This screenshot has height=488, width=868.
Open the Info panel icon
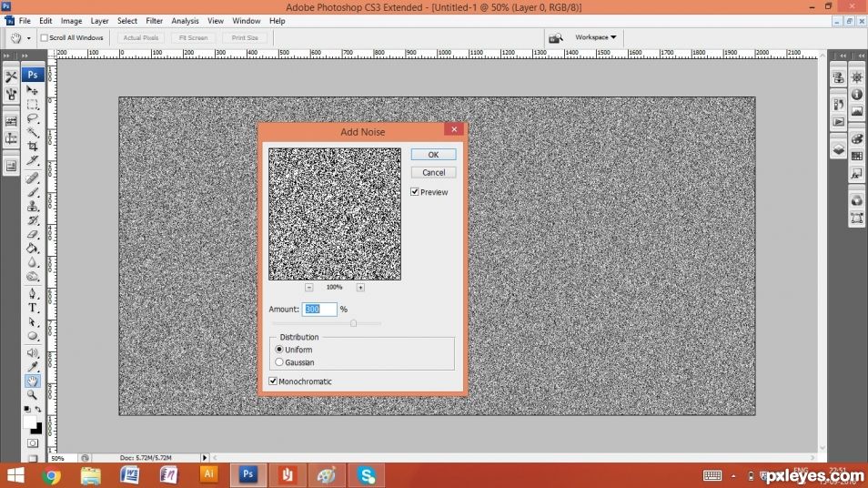(857, 95)
